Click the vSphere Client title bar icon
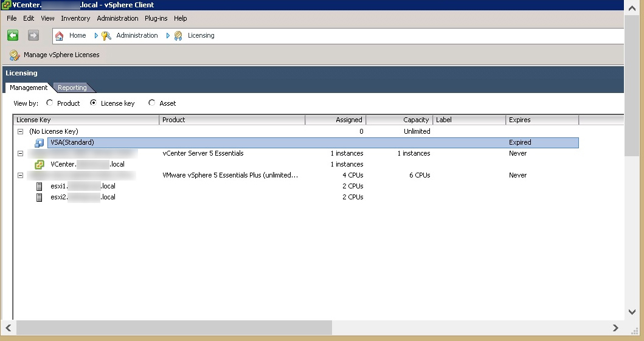This screenshot has width=644, height=341. 5,5
